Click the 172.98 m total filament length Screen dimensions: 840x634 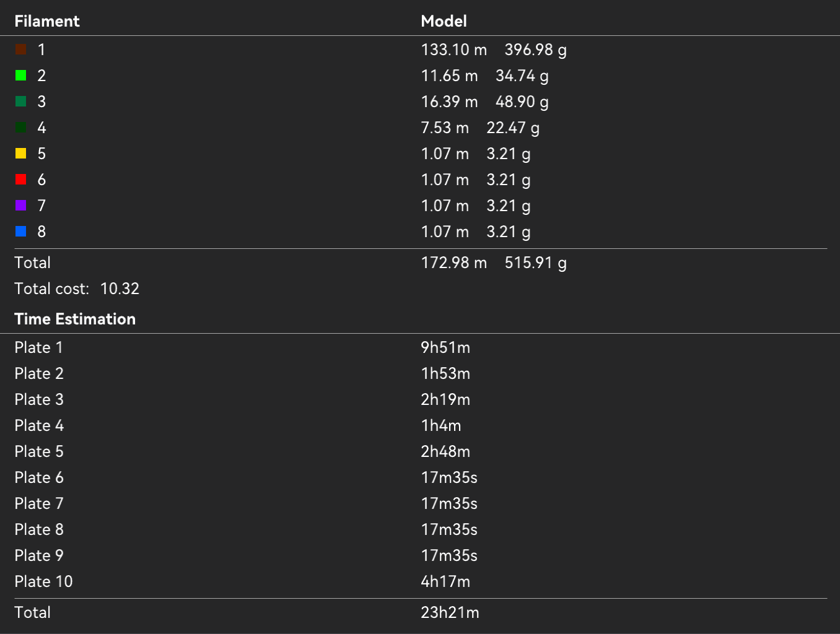tap(453, 263)
